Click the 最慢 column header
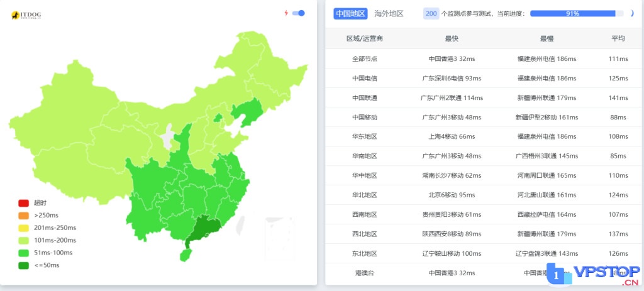The height and width of the screenshot is (291, 644). point(547,38)
